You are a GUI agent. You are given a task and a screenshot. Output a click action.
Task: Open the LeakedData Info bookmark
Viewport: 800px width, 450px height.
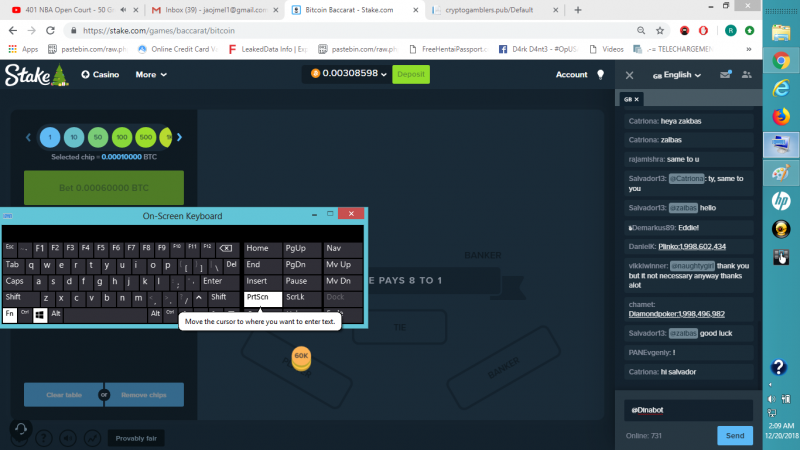coord(268,49)
